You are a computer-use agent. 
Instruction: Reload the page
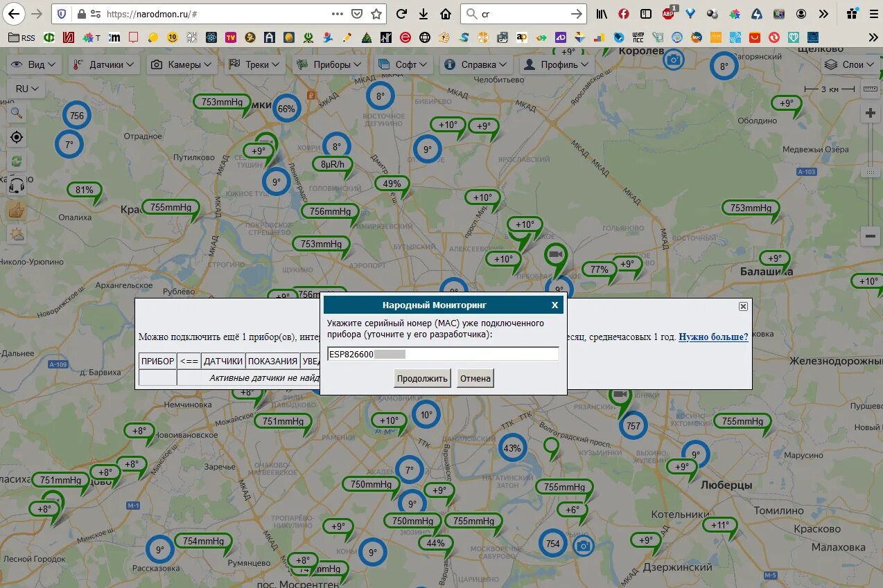(401, 14)
